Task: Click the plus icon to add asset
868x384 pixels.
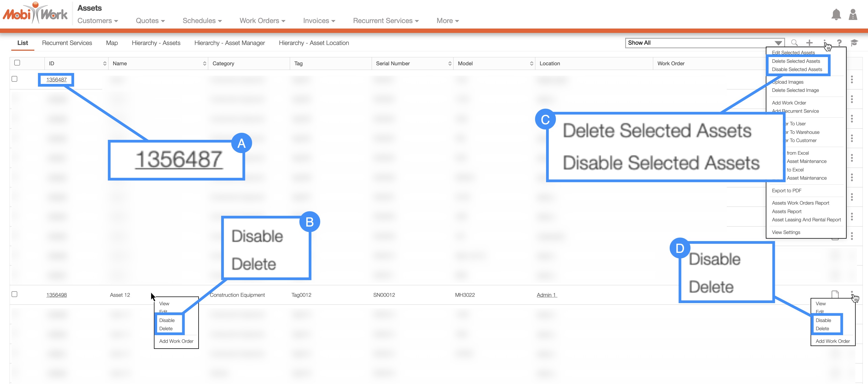Action: (x=809, y=43)
